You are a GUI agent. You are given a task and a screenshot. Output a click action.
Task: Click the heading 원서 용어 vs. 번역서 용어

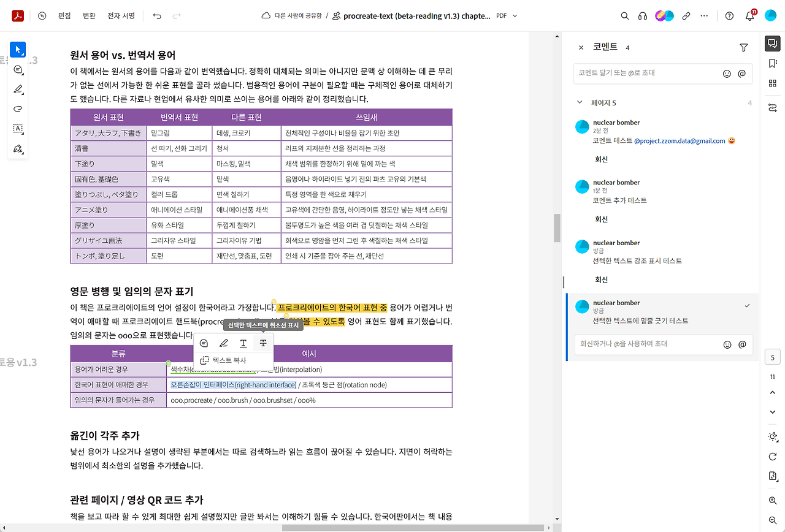click(123, 56)
